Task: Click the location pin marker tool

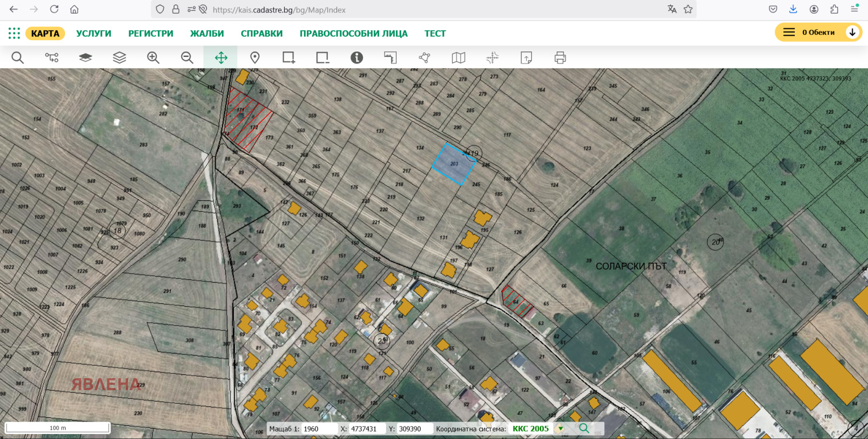Action: click(x=255, y=58)
